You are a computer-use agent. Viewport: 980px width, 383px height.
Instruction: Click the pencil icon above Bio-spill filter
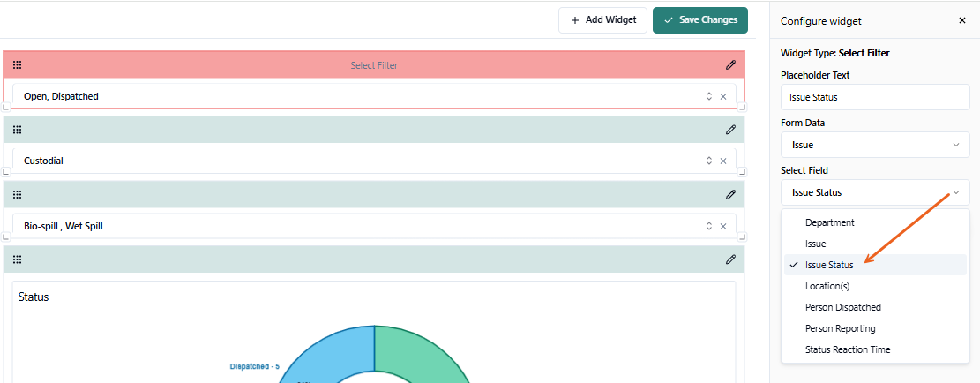point(730,195)
